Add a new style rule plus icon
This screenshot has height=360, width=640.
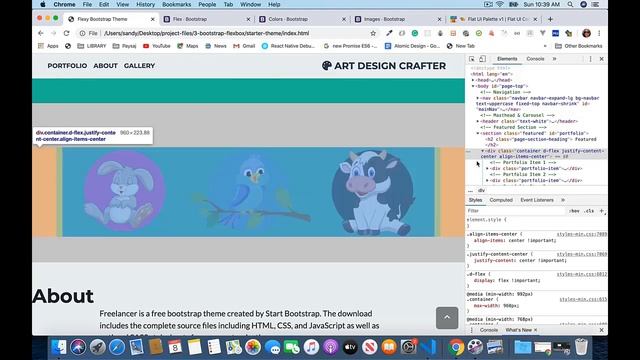point(601,211)
